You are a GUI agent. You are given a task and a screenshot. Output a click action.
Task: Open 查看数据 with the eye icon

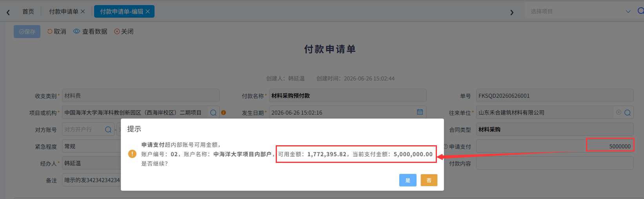click(x=90, y=31)
